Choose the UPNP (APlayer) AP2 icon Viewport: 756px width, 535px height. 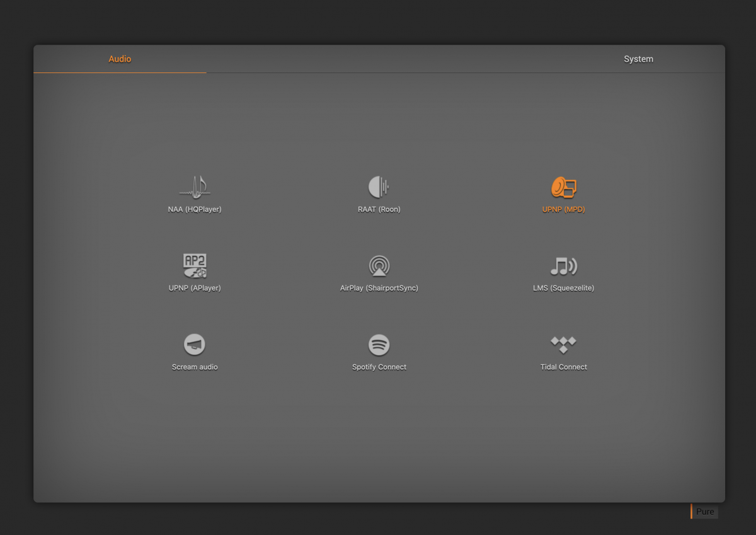pos(195,266)
